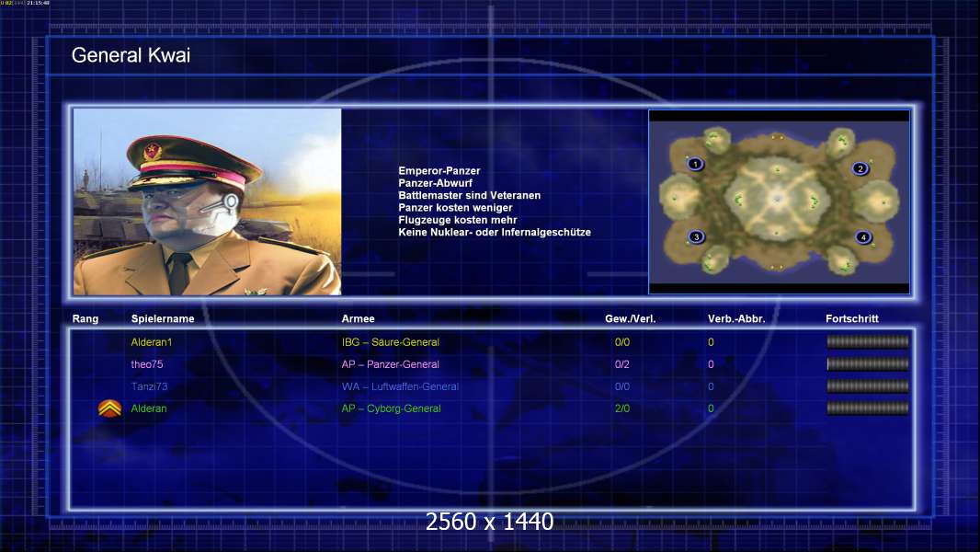This screenshot has height=552, width=980.
Task: Click Spielername column header
Action: tap(163, 319)
